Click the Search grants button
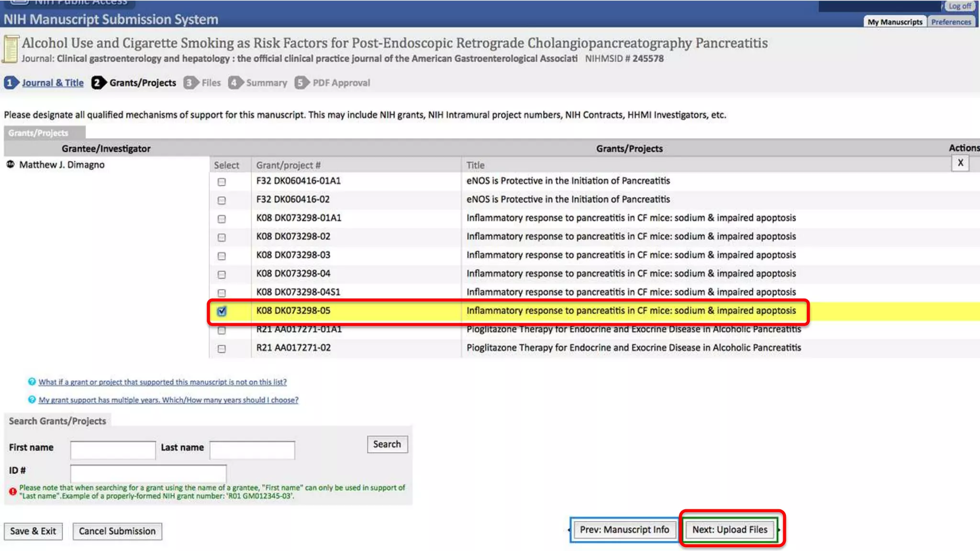980x551 pixels. 387,444
